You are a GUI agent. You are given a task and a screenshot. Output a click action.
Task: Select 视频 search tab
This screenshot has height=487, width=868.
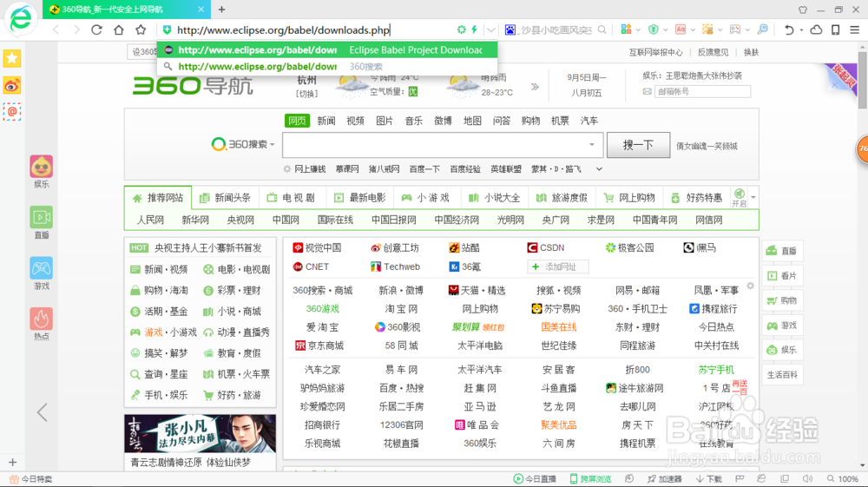(355, 121)
